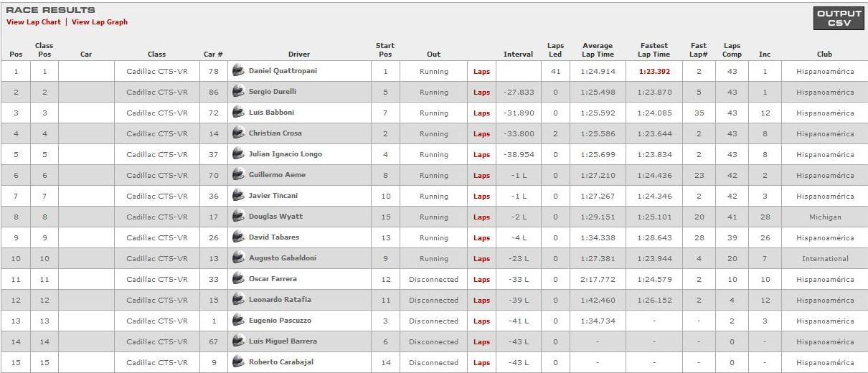Click the Fastest Lap Time column header

(654, 49)
